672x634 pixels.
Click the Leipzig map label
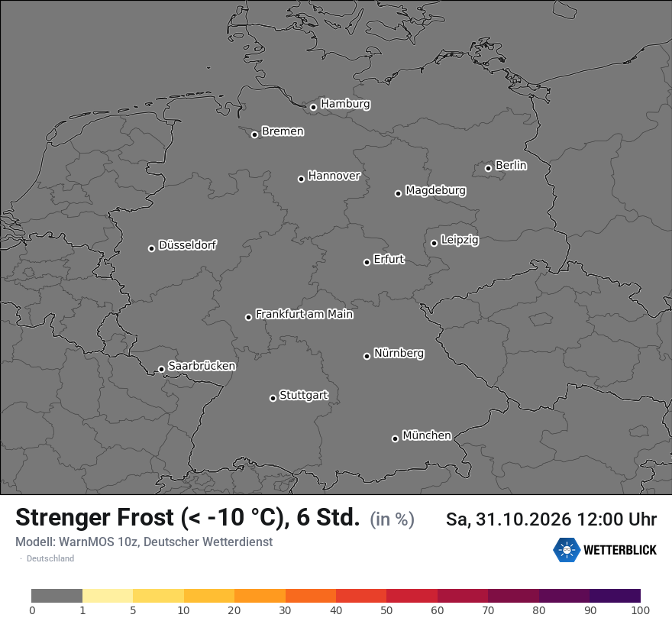click(x=460, y=240)
